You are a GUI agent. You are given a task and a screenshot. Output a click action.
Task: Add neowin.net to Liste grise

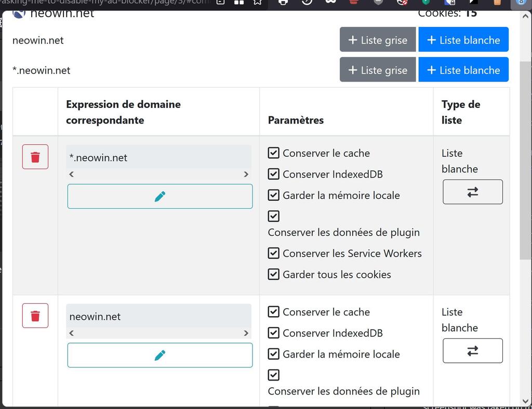(378, 39)
